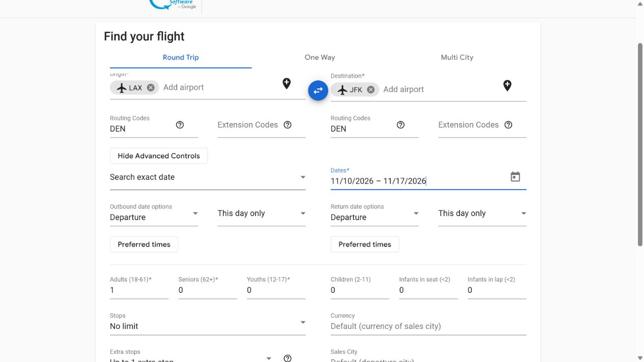Click the Seniors (62+) count field
644x362 pixels.
click(x=208, y=290)
